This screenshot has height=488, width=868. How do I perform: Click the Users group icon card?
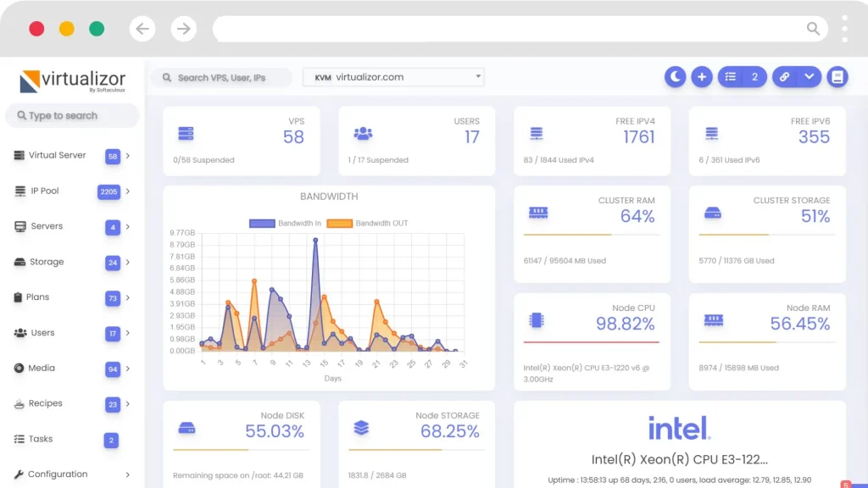[363, 134]
